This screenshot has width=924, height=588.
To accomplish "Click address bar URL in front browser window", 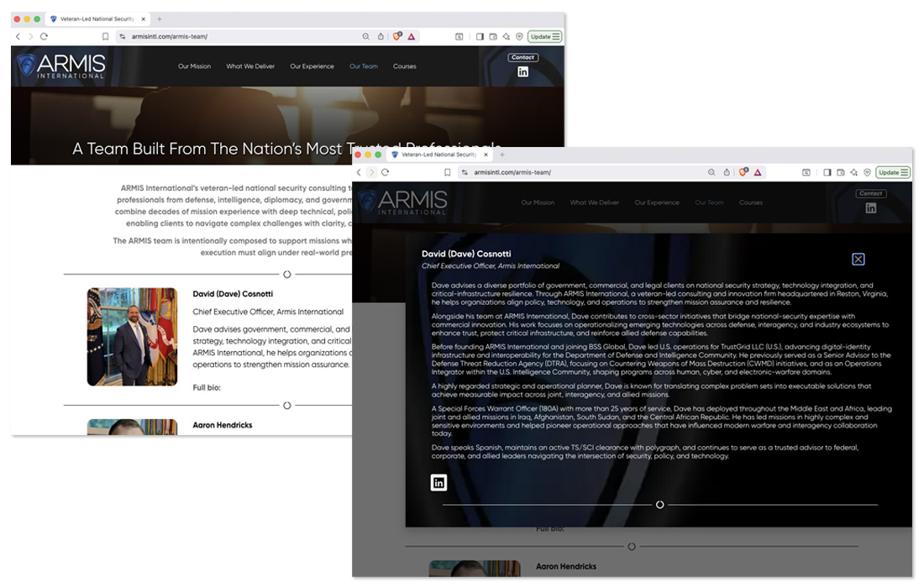I will tap(512, 173).
